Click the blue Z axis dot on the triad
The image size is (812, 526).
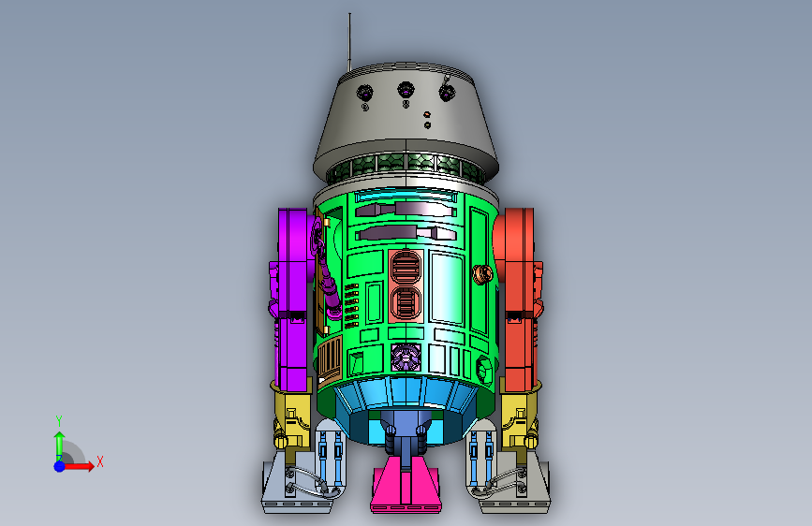(60, 466)
